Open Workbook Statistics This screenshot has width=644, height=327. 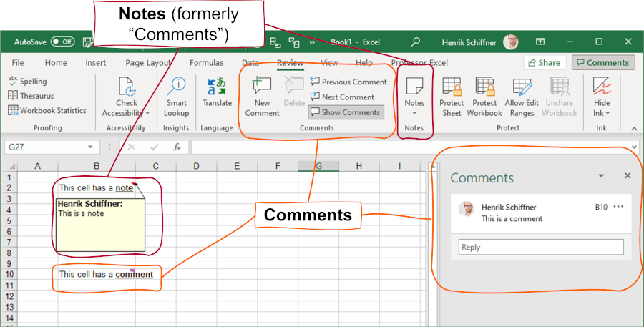(47, 110)
